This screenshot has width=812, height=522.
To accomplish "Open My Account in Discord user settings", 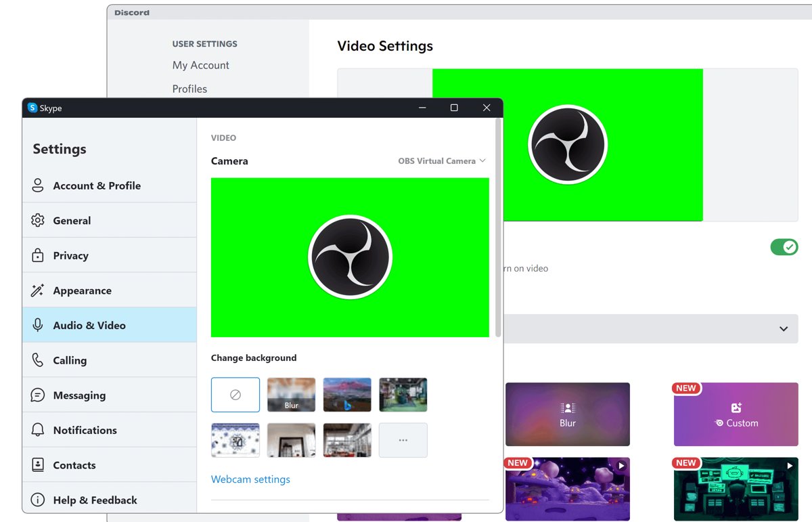I will tap(200, 65).
